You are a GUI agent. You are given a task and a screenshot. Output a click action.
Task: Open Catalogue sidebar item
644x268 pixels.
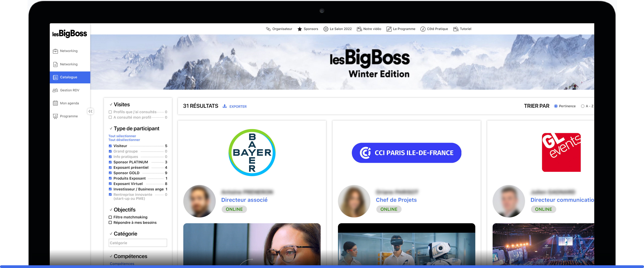pyautogui.click(x=70, y=77)
